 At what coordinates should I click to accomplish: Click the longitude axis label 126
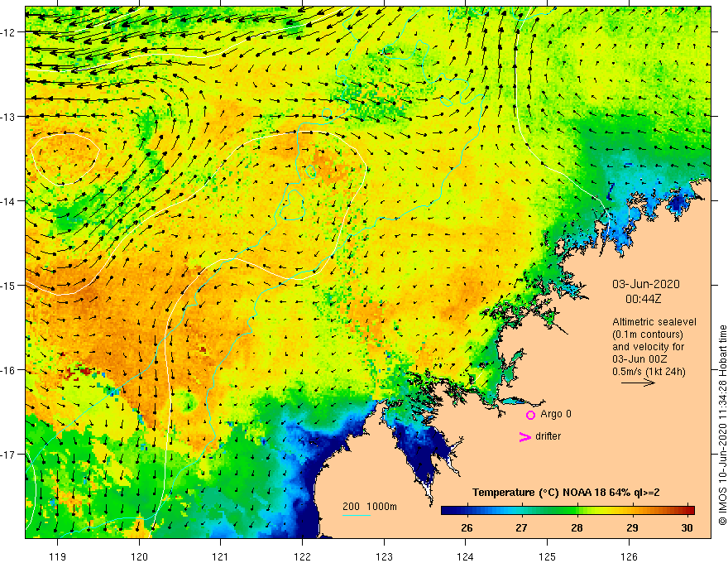pos(629,556)
